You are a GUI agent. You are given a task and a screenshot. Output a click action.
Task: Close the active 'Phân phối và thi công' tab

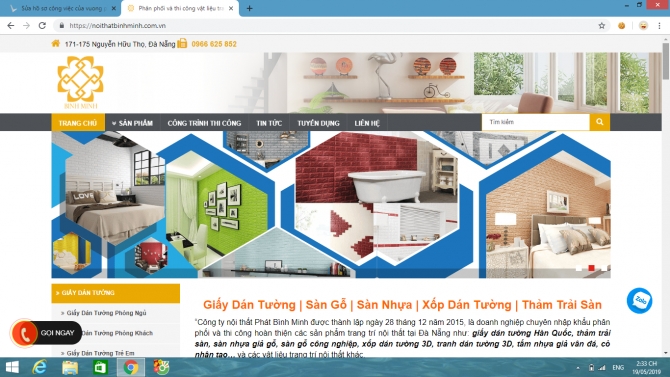coord(231,9)
